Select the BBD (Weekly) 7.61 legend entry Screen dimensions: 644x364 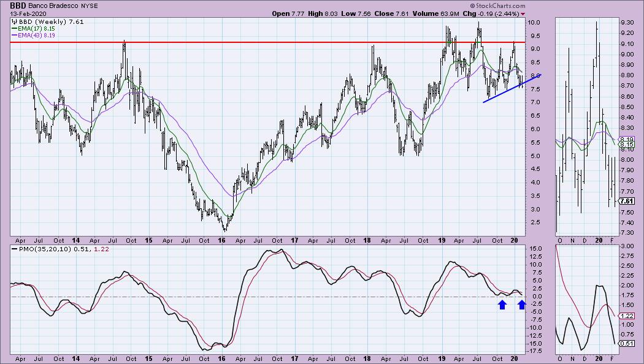51,21
